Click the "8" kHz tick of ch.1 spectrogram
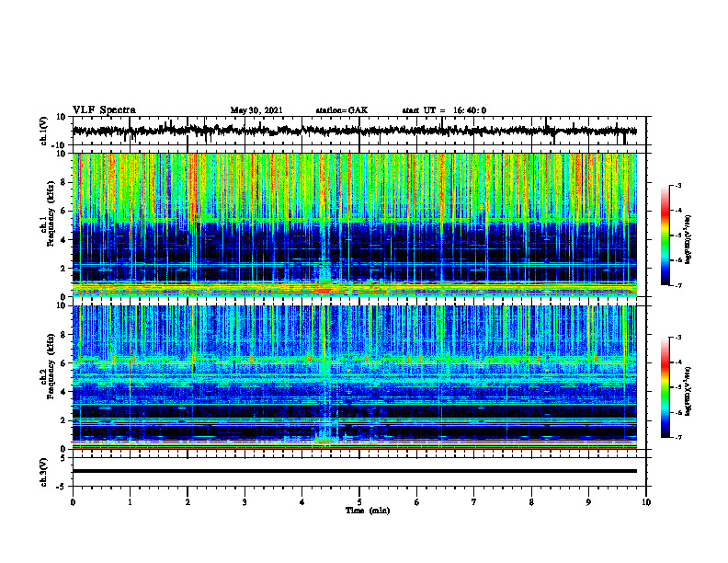This screenshot has width=728, height=563. click(63, 182)
